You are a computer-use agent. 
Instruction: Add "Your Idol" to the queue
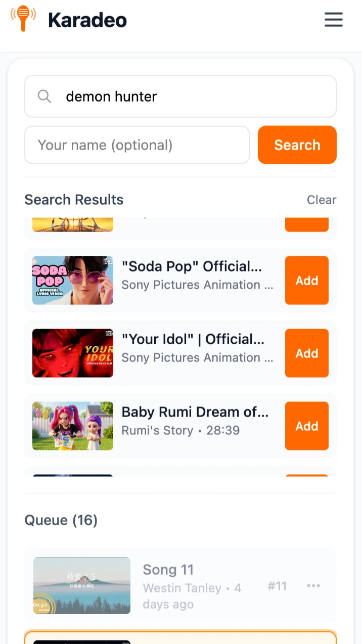306,353
